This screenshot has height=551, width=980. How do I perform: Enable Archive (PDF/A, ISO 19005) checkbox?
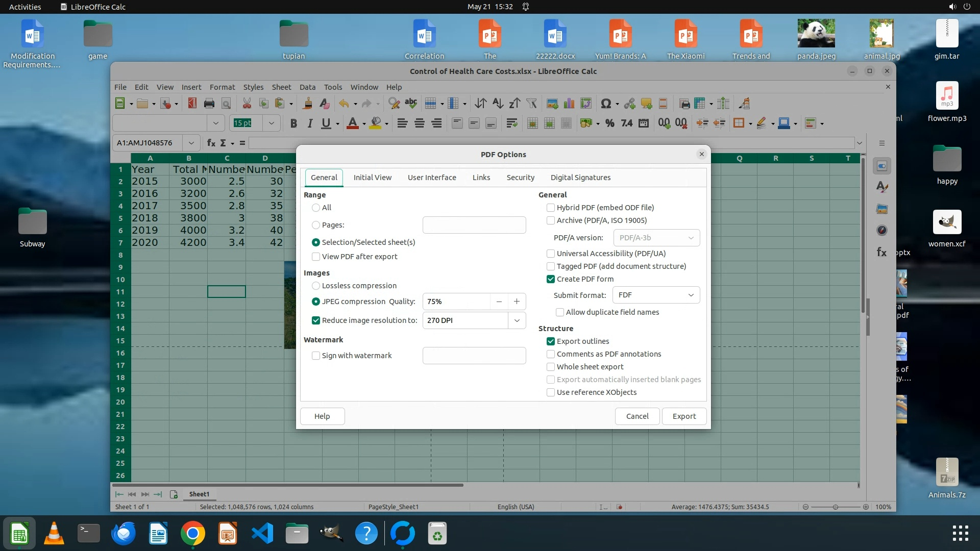tap(551, 220)
